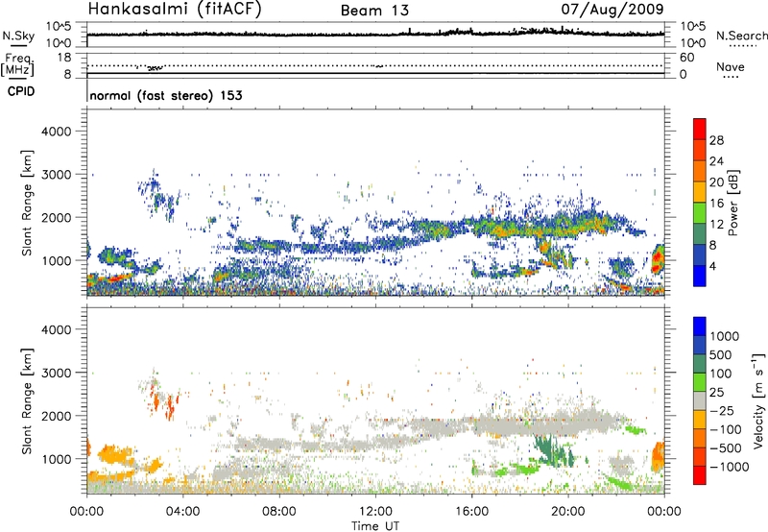Select the bright blue bottom segment of Power bar
Image resolution: width=768 pixels, height=532 pixels.
700,276
